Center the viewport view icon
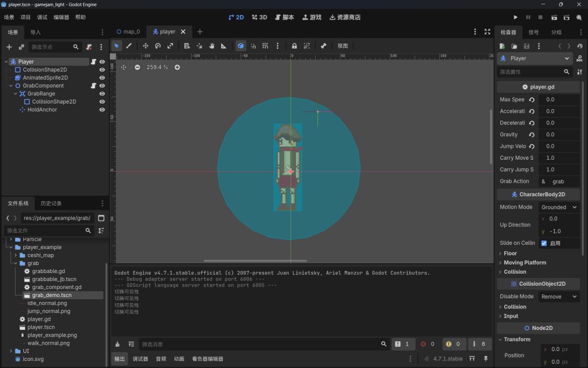588x368 pixels. pyautogui.click(x=124, y=67)
